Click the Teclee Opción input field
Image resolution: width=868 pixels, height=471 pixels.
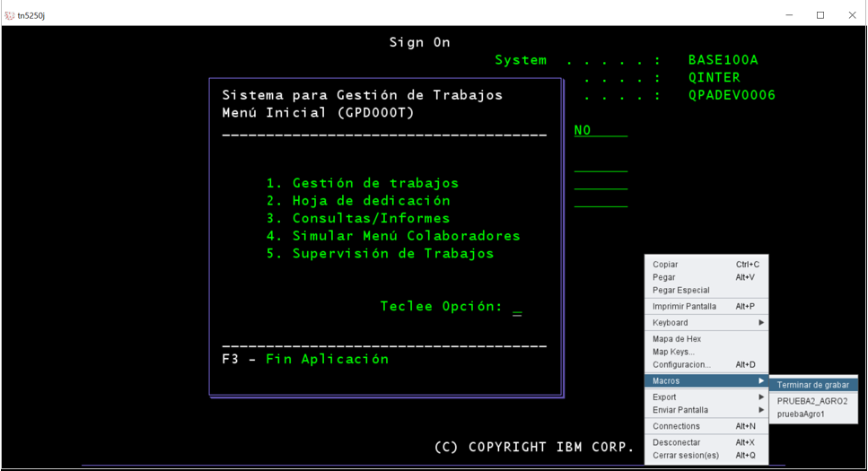[517, 308]
